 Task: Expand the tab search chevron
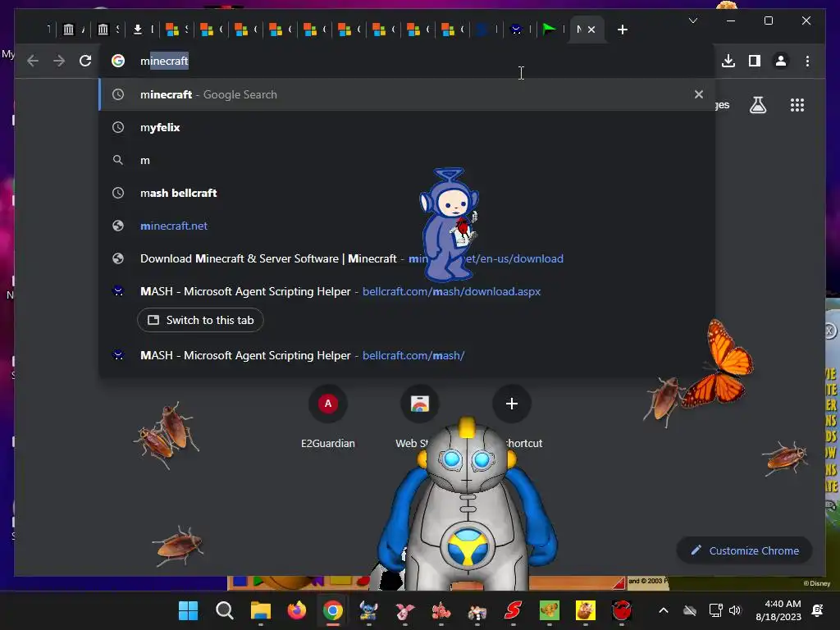[x=692, y=21]
